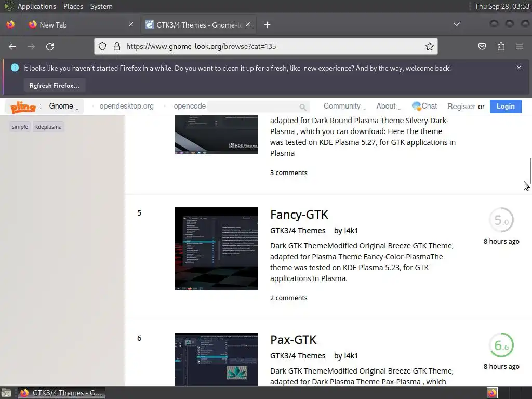The width and height of the screenshot is (532, 399).
Task: Reload the current page
Action: pos(50,46)
